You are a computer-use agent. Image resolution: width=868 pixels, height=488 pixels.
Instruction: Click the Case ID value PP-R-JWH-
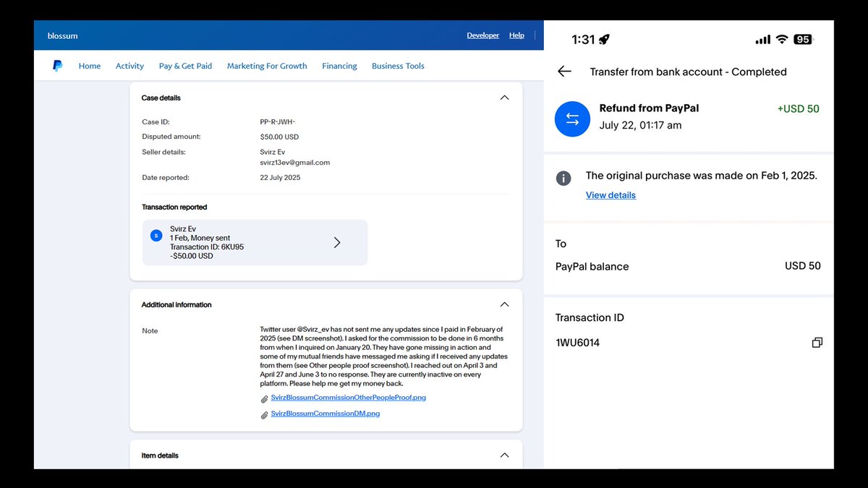[278, 122]
